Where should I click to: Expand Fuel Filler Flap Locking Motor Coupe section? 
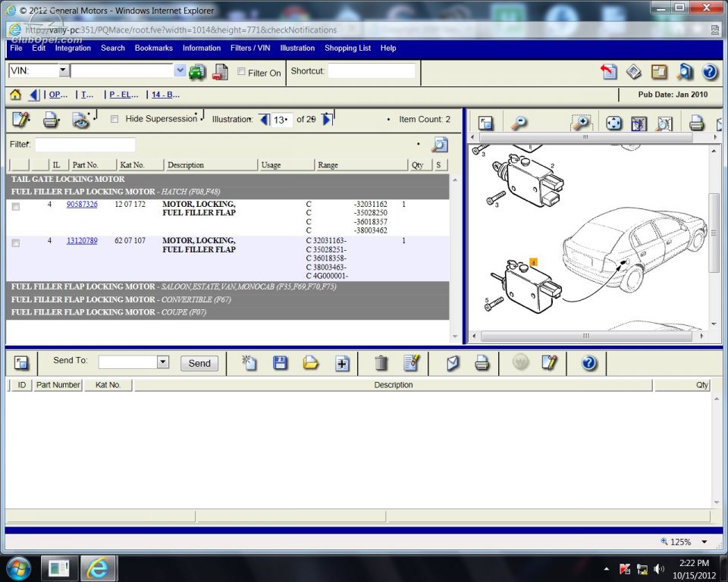coord(227,312)
